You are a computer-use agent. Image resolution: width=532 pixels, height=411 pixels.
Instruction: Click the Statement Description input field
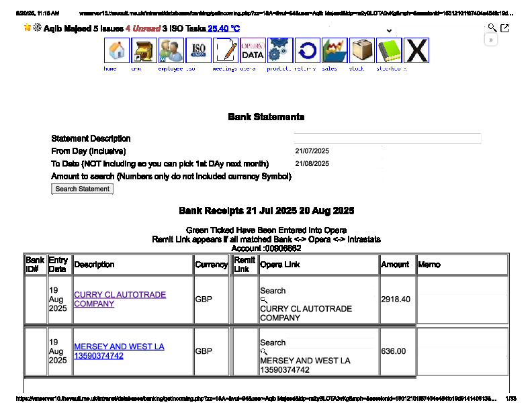388,138
